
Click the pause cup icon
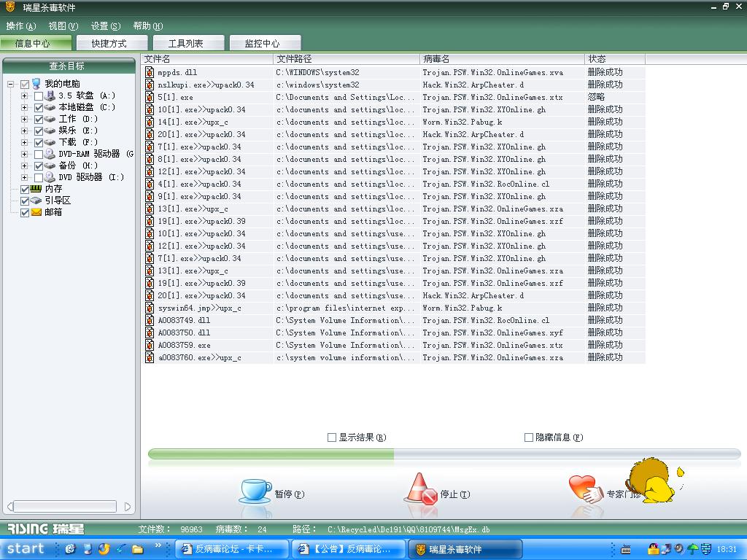(x=255, y=491)
